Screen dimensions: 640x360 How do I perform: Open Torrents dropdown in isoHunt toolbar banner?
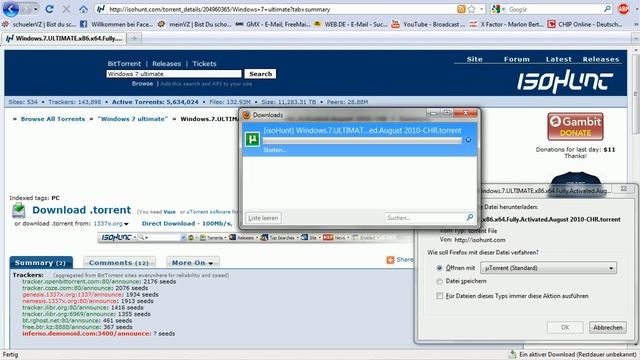pos(213,238)
